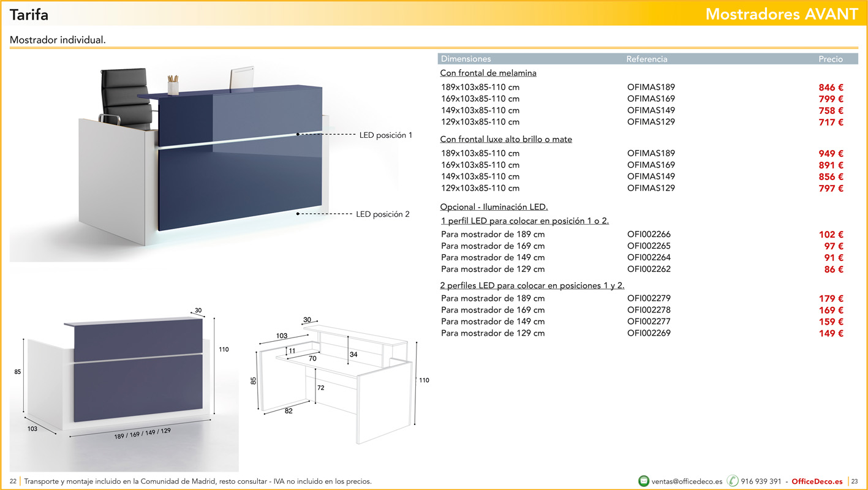Click 'Para mostrador de 129 cm' in OFI002269 row
The width and height of the screenshot is (868, 490).
point(492,333)
